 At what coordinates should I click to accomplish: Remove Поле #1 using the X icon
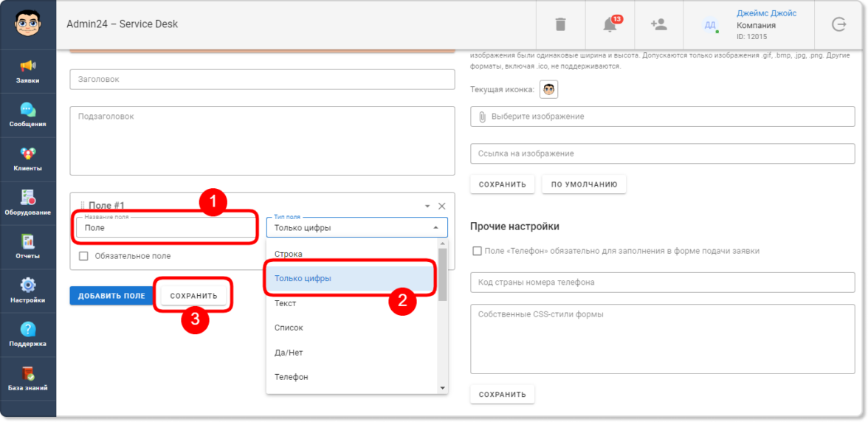pyautogui.click(x=442, y=207)
